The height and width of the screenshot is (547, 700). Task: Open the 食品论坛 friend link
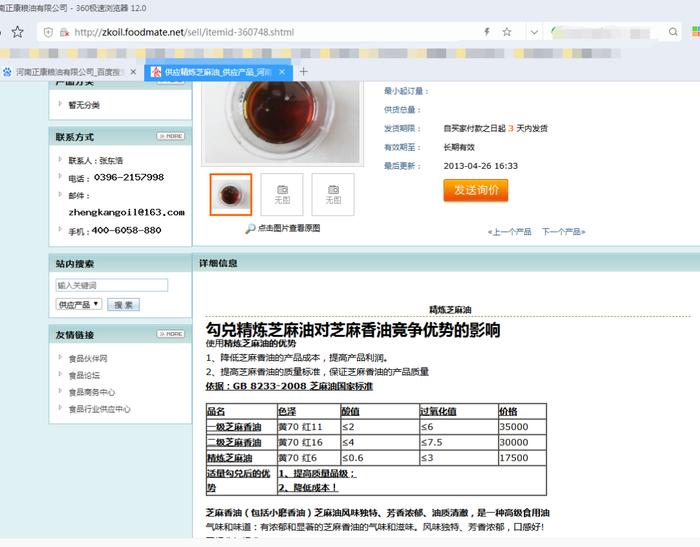[x=84, y=376]
